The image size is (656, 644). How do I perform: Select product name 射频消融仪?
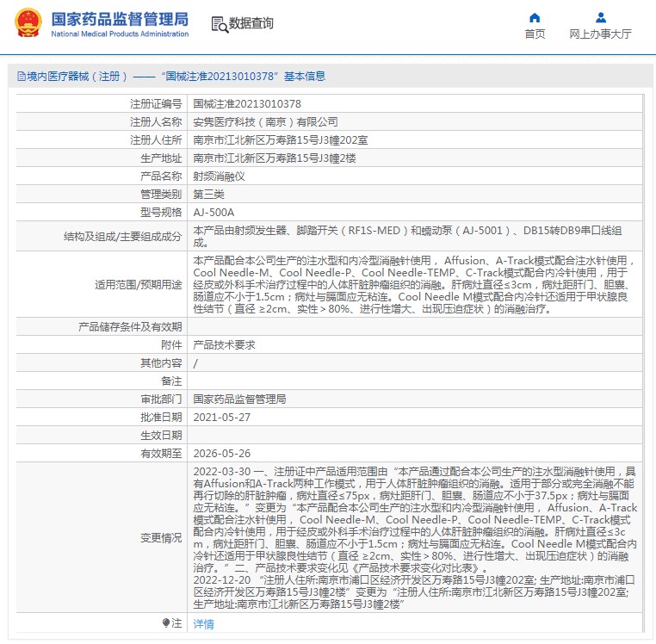(x=219, y=176)
